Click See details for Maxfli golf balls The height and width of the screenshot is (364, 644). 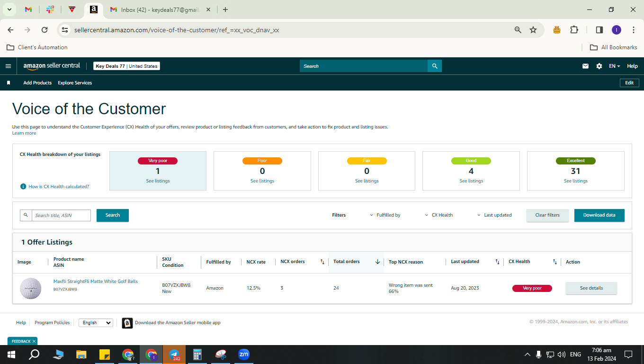pyautogui.click(x=591, y=288)
